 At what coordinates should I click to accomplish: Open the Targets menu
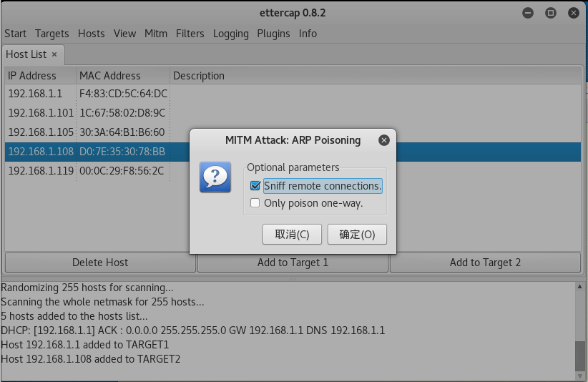point(52,34)
